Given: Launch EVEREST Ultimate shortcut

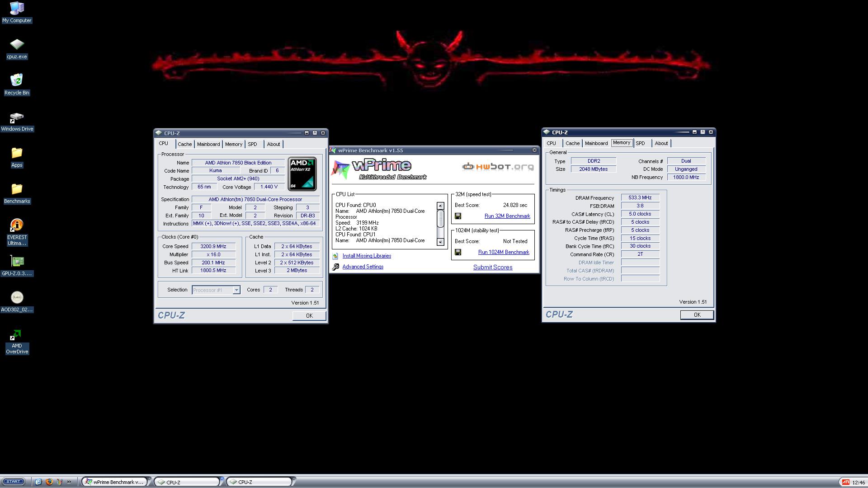Looking at the screenshot, I should click(x=17, y=232).
